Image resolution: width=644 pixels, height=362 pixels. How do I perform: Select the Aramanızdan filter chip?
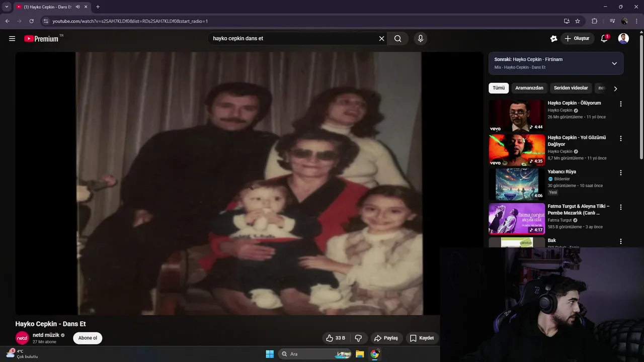coord(529,88)
